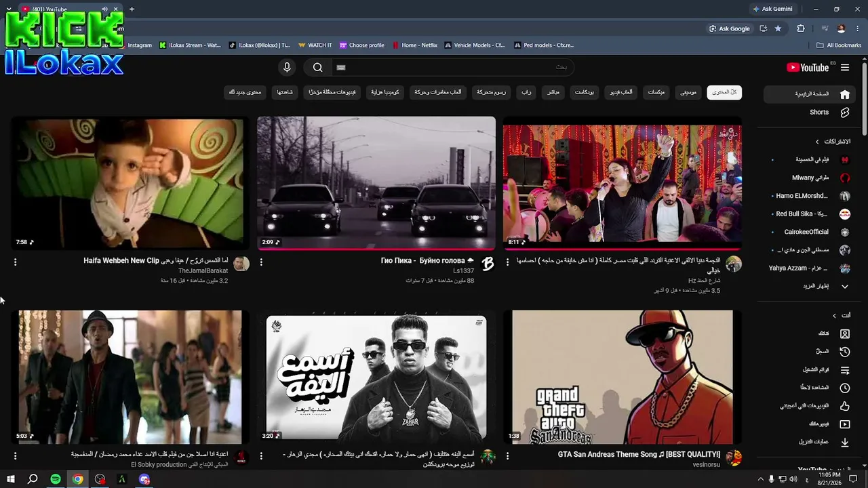The image size is (868, 488).
Task: Open the All Bookmarks folder
Action: (x=839, y=45)
